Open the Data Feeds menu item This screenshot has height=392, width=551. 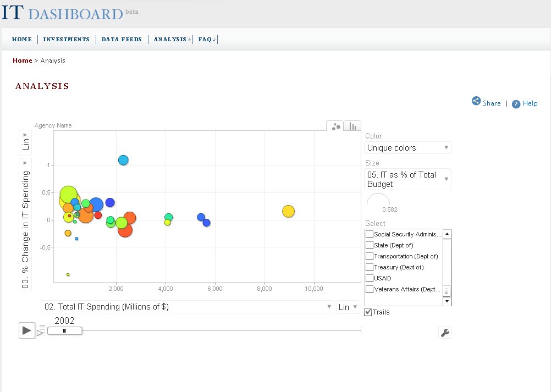point(122,40)
